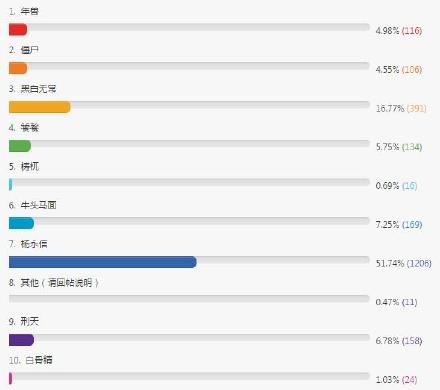Image resolution: width=440 pixels, height=390 pixels.
Task: Click the 5.75% (134) result text
Action: 399,147
